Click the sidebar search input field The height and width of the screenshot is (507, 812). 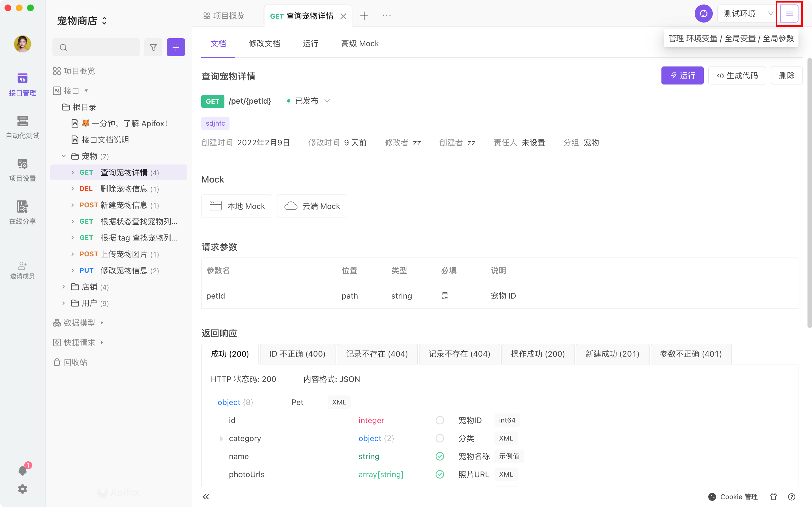(101, 47)
